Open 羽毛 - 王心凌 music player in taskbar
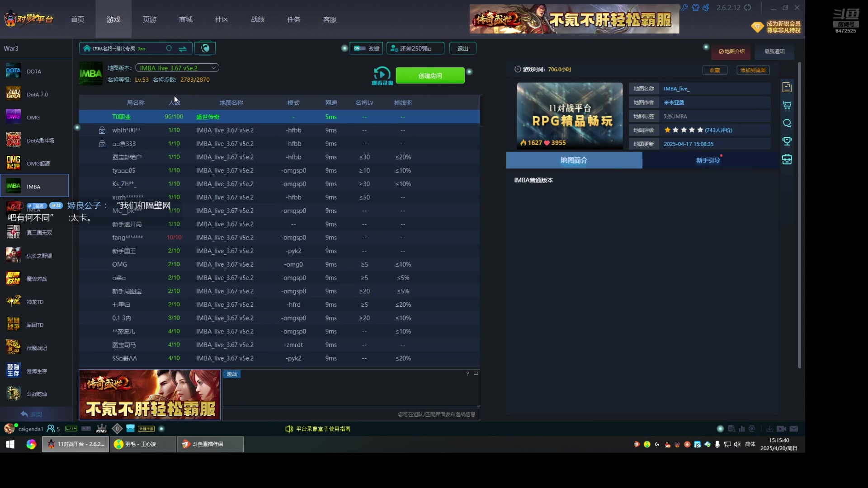868x488 pixels. coord(143,444)
